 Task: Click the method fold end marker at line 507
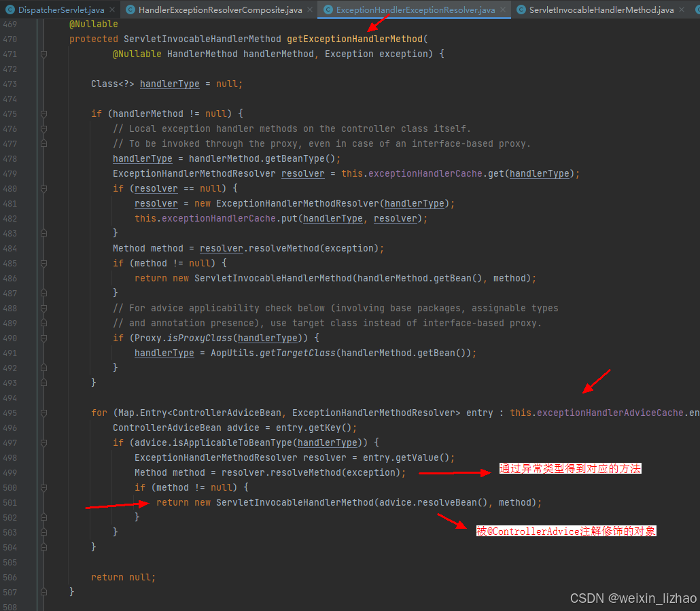[43, 592]
